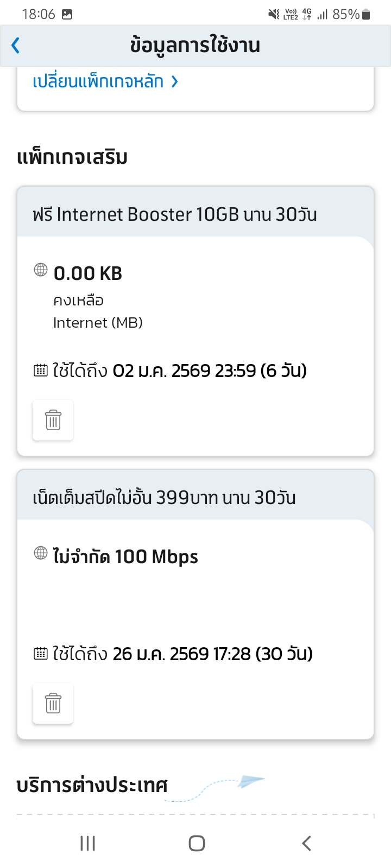Open เปลี่ยนแพ็กเกจหลัก link

98,81
